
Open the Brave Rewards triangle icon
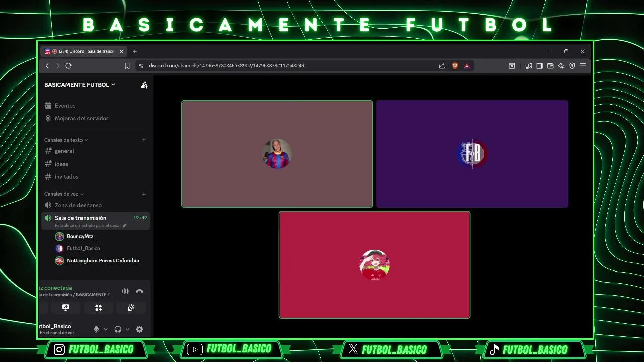(467, 66)
